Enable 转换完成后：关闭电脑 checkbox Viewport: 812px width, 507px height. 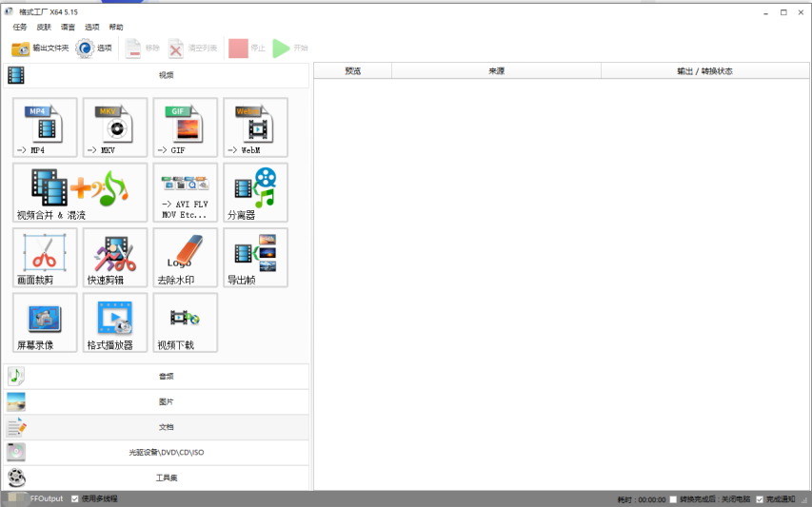click(x=674, y=498)
